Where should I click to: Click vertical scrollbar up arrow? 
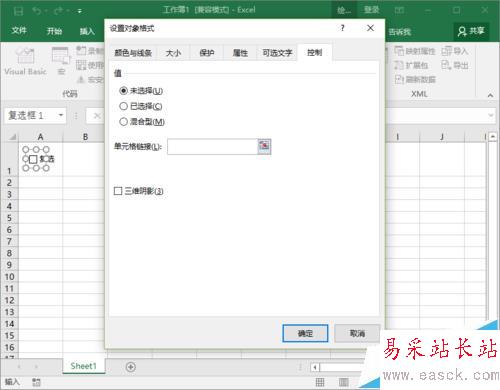493,136
